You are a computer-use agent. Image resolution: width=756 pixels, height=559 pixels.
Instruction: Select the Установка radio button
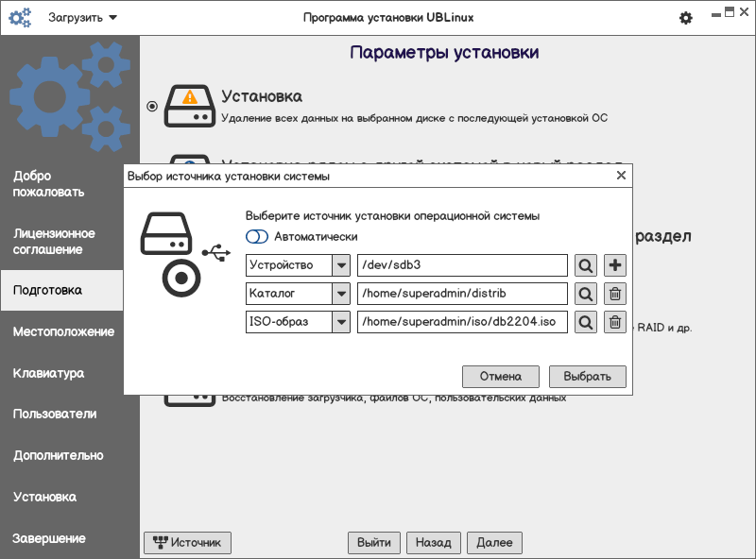[x=152, y=106]
